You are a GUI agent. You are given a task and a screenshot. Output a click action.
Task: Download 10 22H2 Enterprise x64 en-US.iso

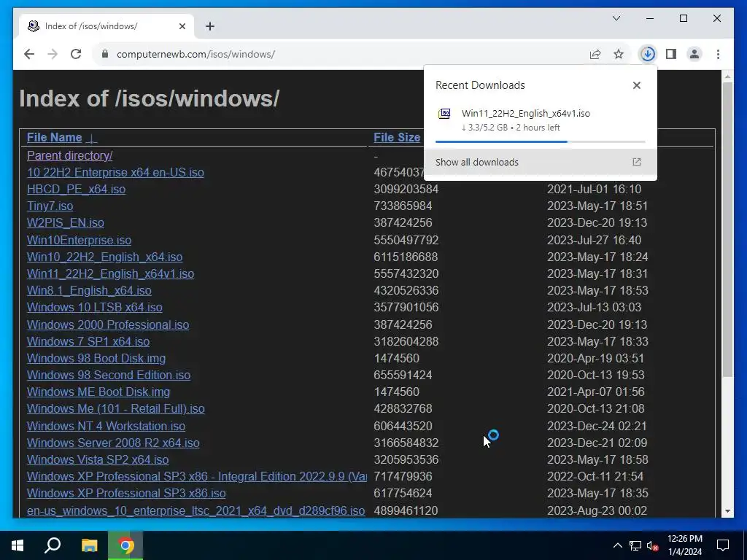click(x=115, y=172)
